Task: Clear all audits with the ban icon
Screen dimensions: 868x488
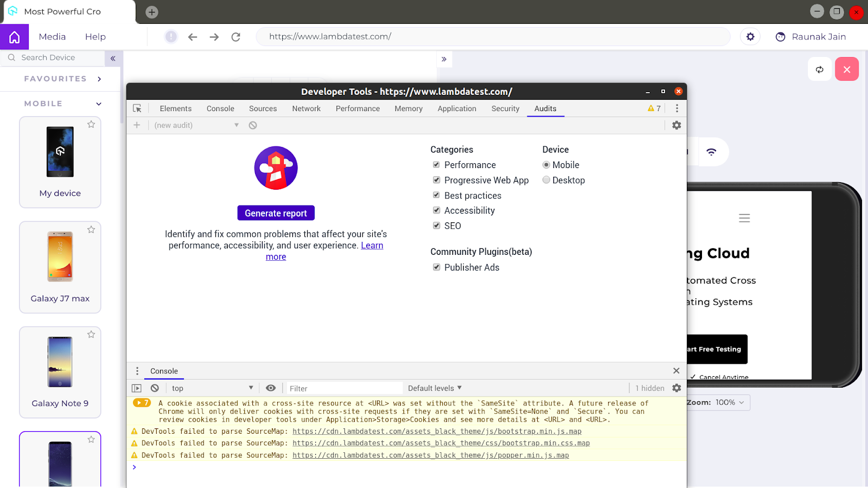Action: (253, 125)
